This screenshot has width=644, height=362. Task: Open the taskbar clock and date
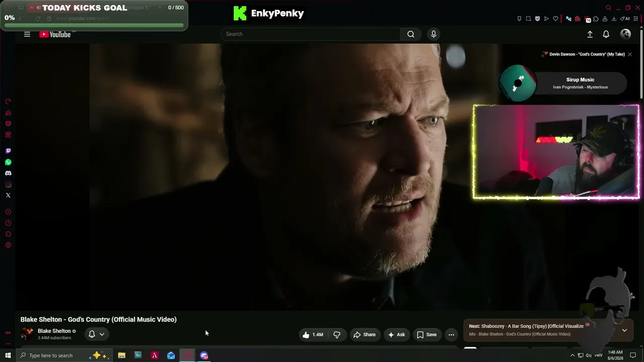(615, 355)
